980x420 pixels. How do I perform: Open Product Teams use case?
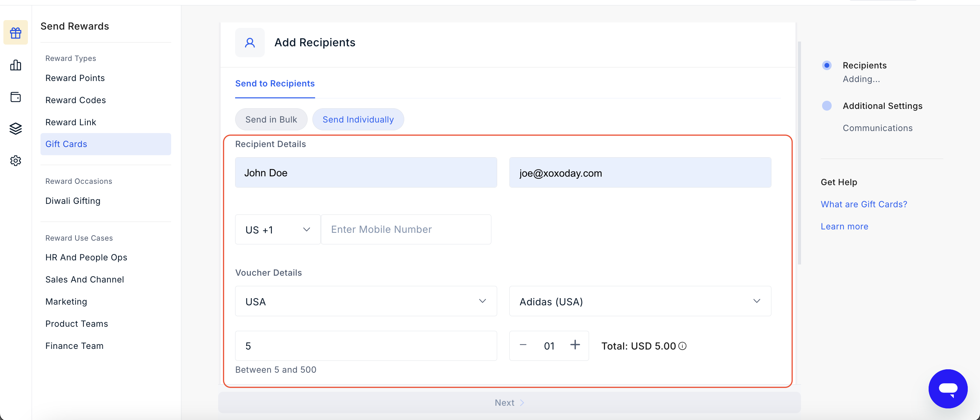(x=77, y=324)
